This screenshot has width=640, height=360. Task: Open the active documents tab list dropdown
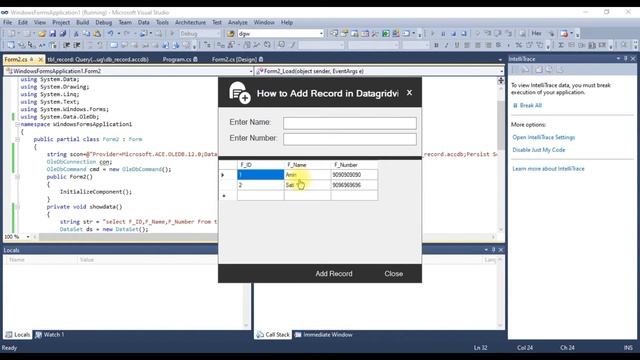500,60
